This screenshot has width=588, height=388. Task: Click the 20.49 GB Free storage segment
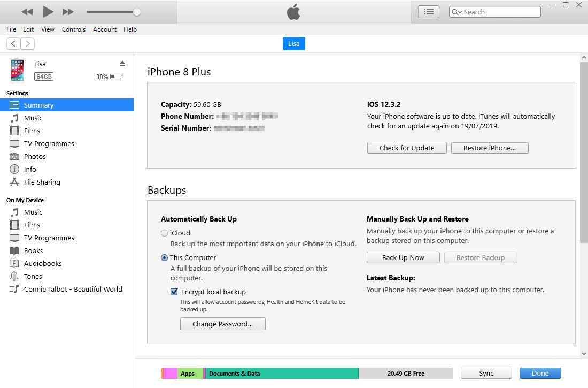406,374
